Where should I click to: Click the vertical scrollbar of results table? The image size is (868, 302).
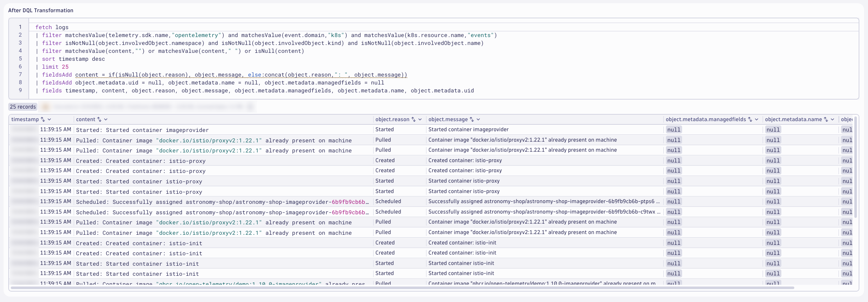[x=855, y=167]
